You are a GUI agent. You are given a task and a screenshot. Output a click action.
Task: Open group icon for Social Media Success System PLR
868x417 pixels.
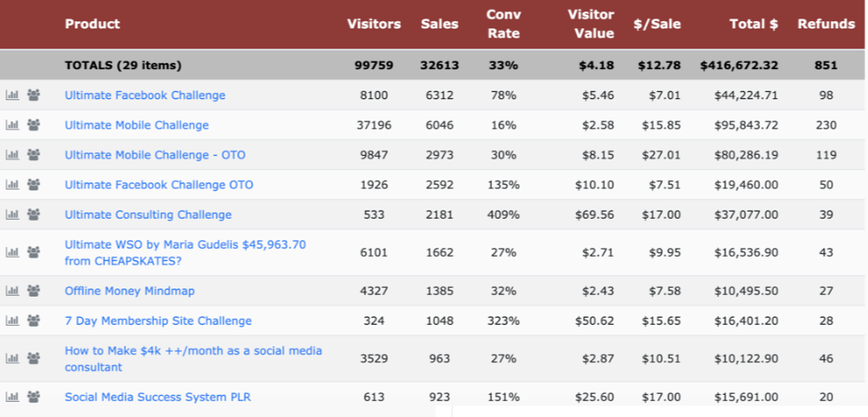point(34,397)
